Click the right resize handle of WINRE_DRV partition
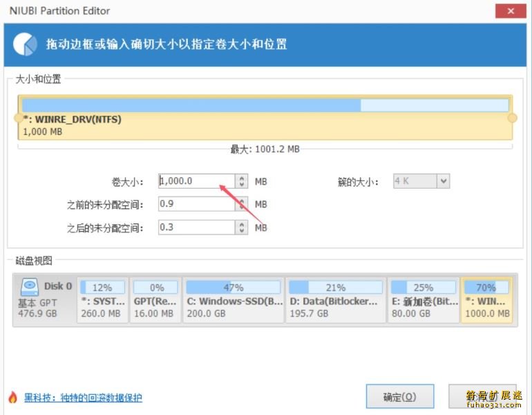The height and width of the screenshot is (415, 532). (513, 118)
